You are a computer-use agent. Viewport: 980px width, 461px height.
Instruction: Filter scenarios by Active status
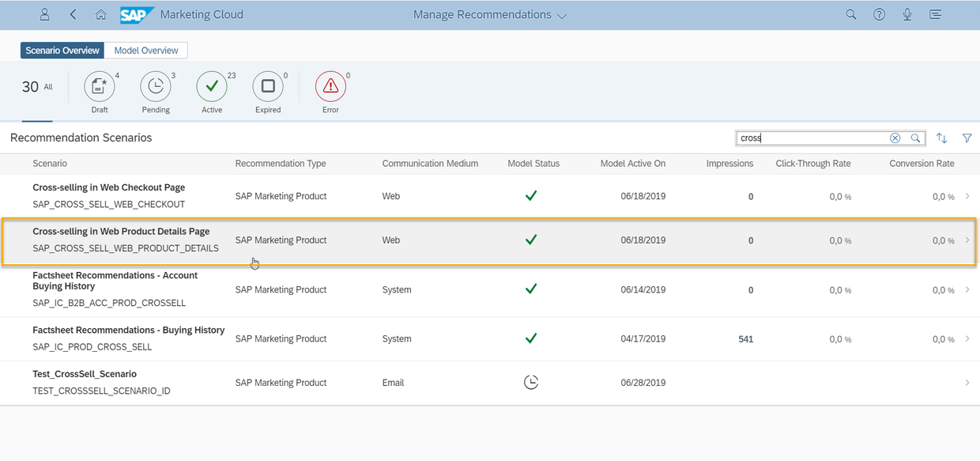[x=212, y=87]
